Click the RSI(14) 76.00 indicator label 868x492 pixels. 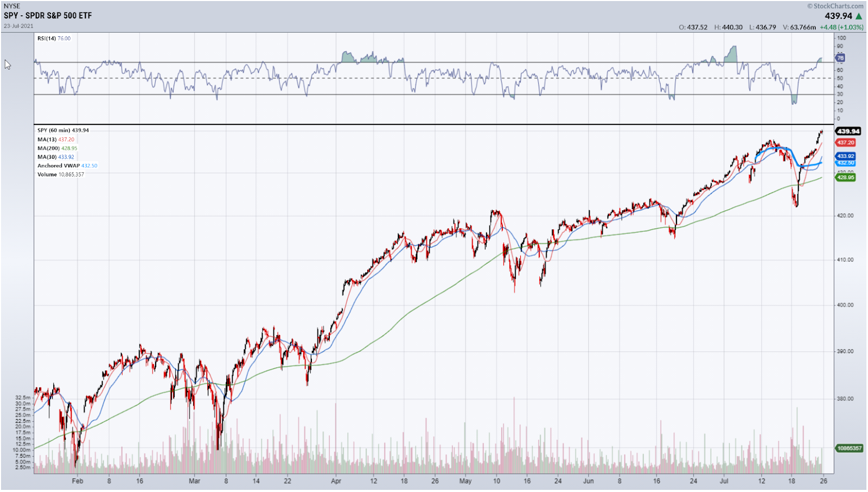click(x=54, y=39)
